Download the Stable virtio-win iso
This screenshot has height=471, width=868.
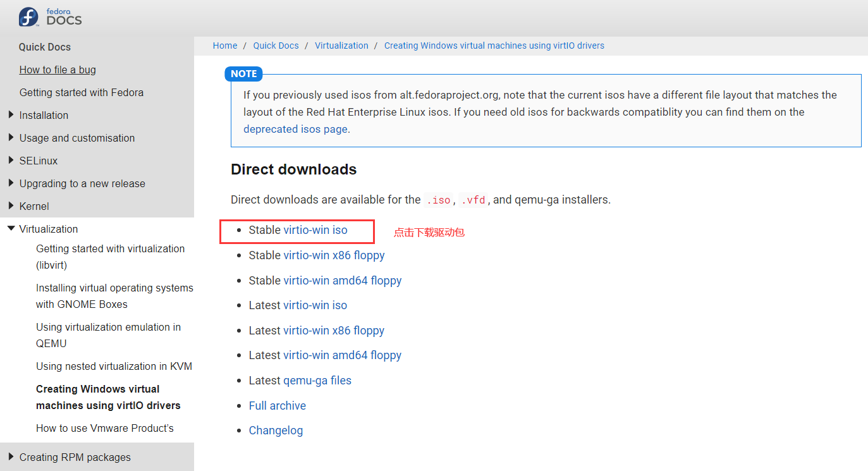tap(315, 230)
